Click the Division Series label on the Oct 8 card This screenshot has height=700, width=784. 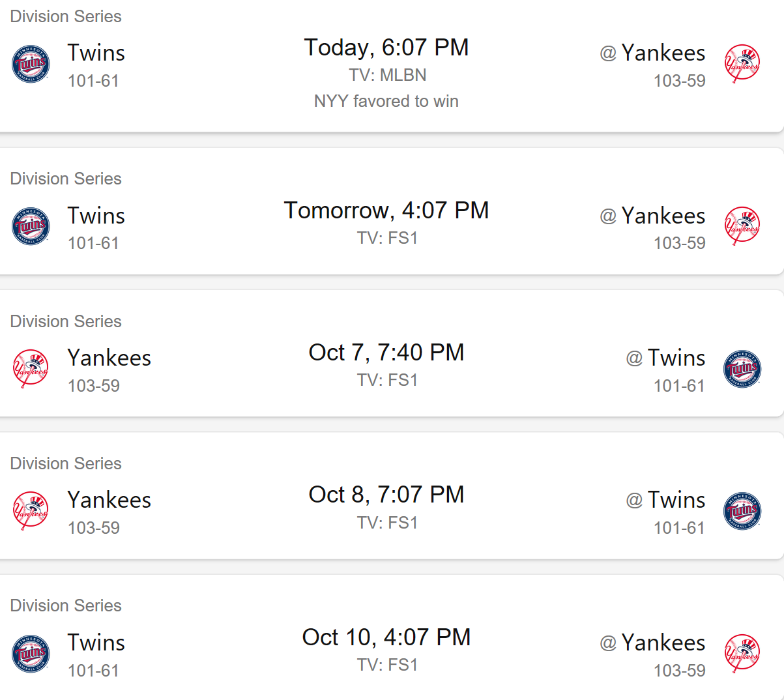[66, 463]
